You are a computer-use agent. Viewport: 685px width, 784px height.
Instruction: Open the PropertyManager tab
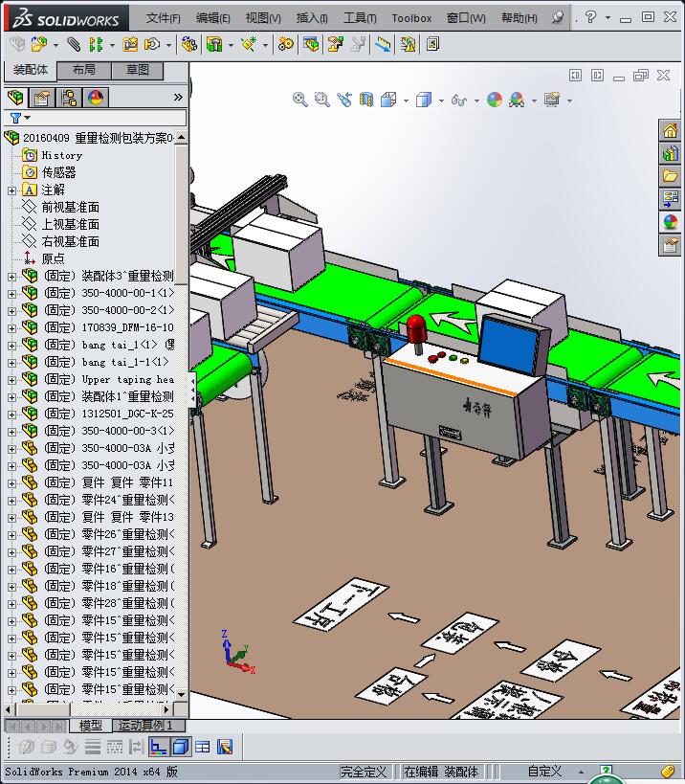[x=42, y=97]
